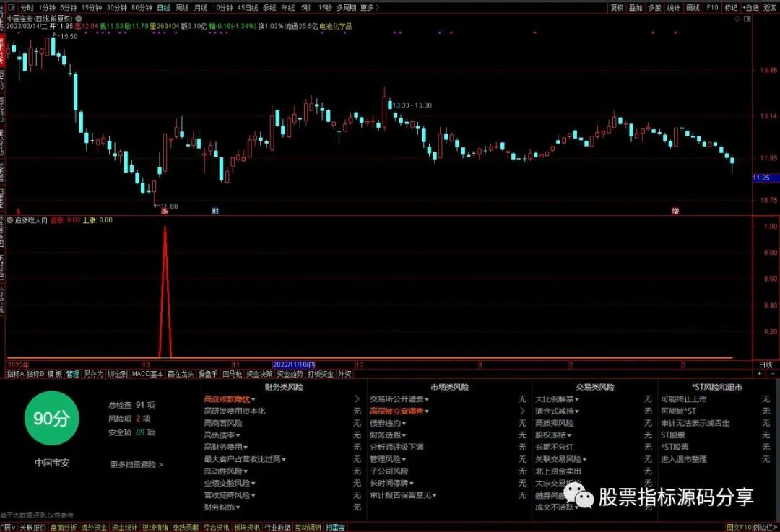Open chevron arrow on 高层被立案调查 row
Viewport: 780px width, 532px height.
click(522, 411)
